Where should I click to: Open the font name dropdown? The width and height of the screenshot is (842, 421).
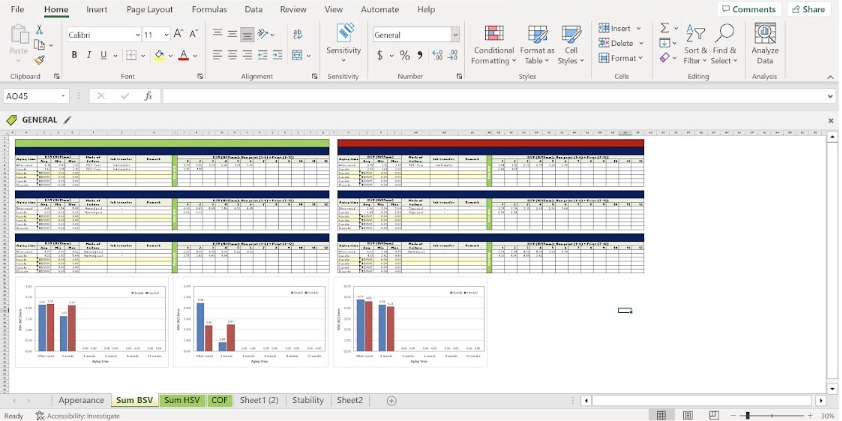click(x=137, y=35)
